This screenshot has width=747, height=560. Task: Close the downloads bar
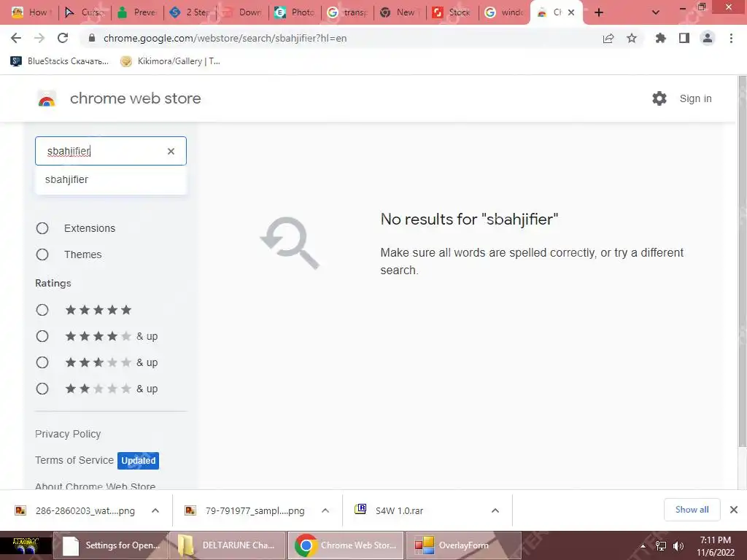click(x=734, y=510)
